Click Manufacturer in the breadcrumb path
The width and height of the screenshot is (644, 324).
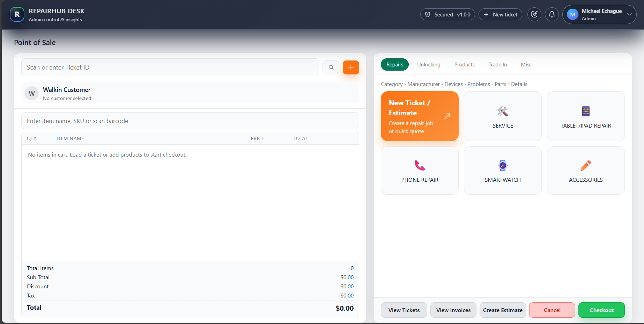coord(423,84)
